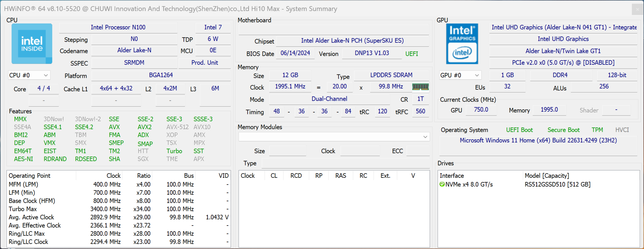Click the RCD column header in memory timings
Image resolution: width=644 pixels, height=249 pixels.
pyautogui.click(x=296, y=176)
